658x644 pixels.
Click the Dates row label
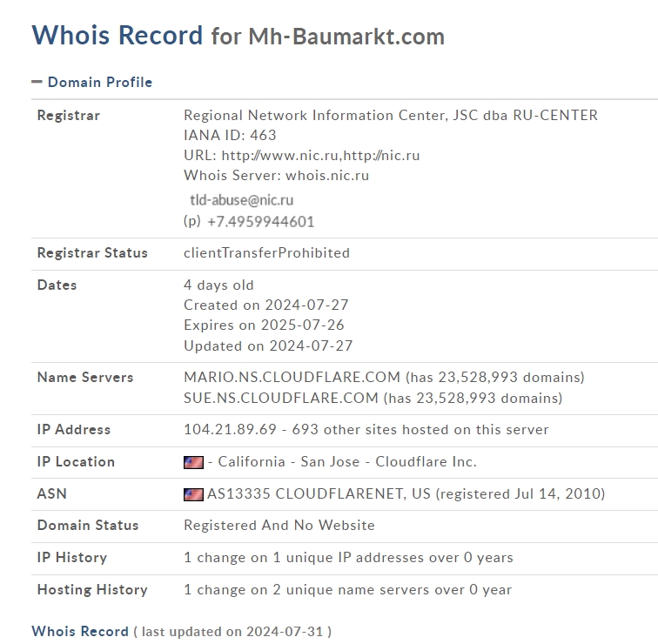(57, 285)
